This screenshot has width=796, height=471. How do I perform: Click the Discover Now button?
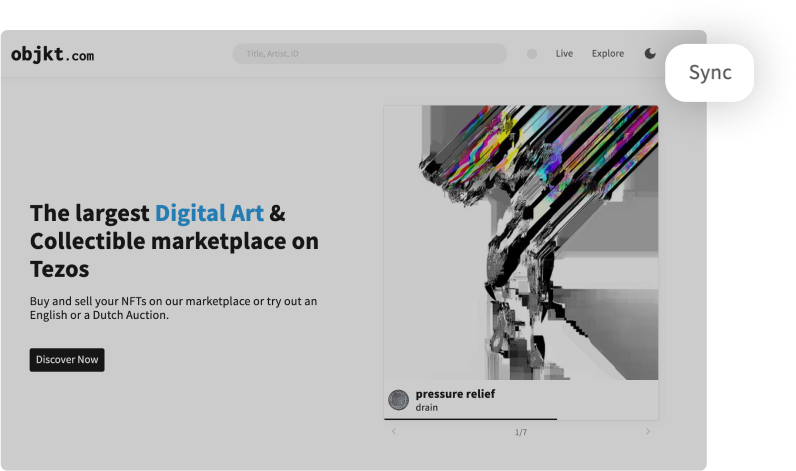tap(67, 360)
